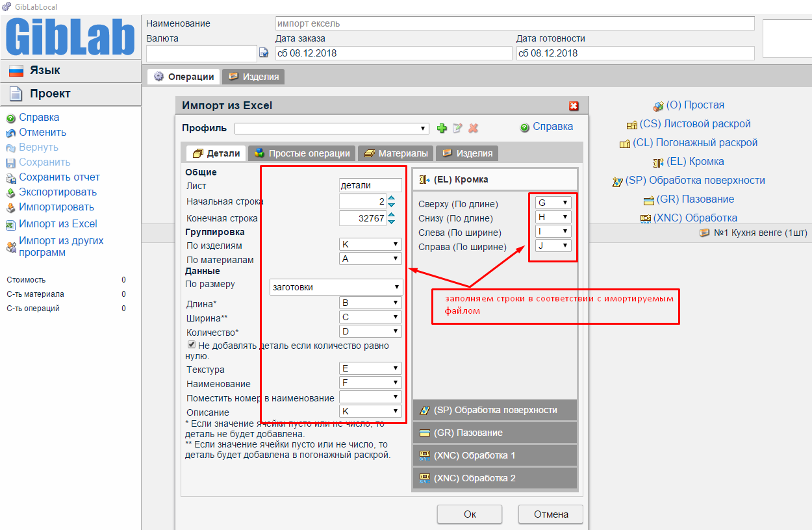Expand the (EL) Кромка accordion header
Screen dimensions: 812x530
point(495,179)
